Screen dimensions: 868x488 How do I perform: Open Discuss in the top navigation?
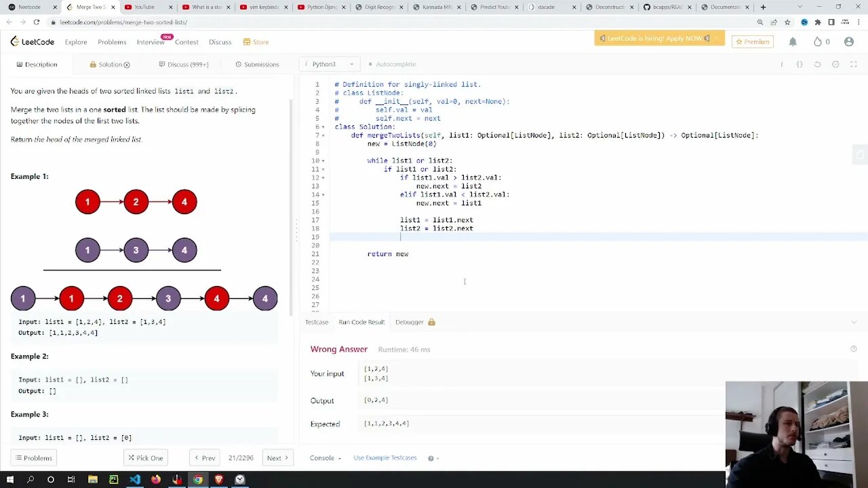[220, 42]
